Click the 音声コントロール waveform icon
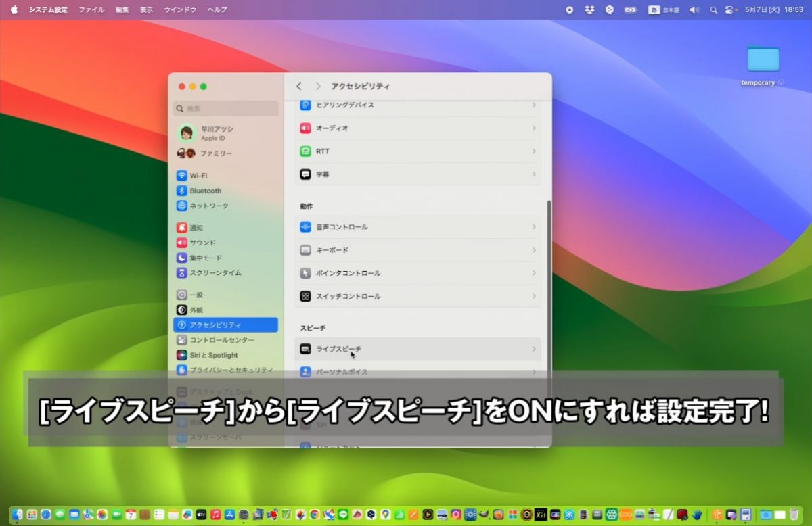812x526 pixels. [305, 227]
